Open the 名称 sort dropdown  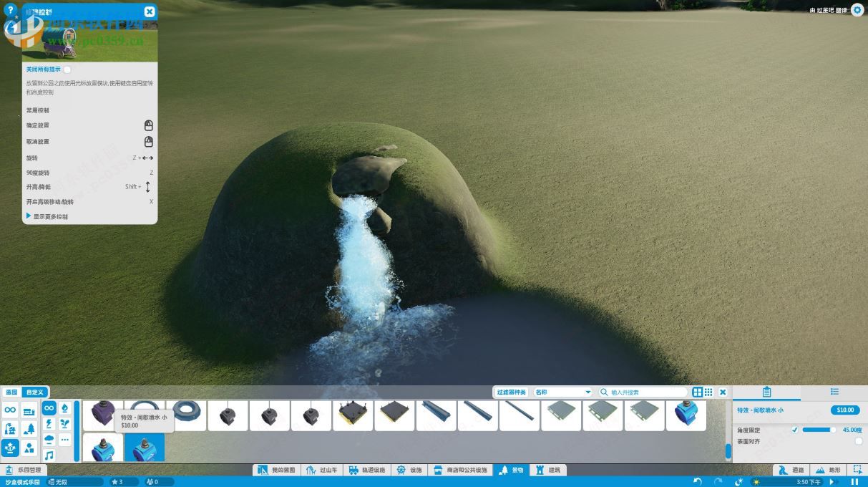tap(563, 392)
